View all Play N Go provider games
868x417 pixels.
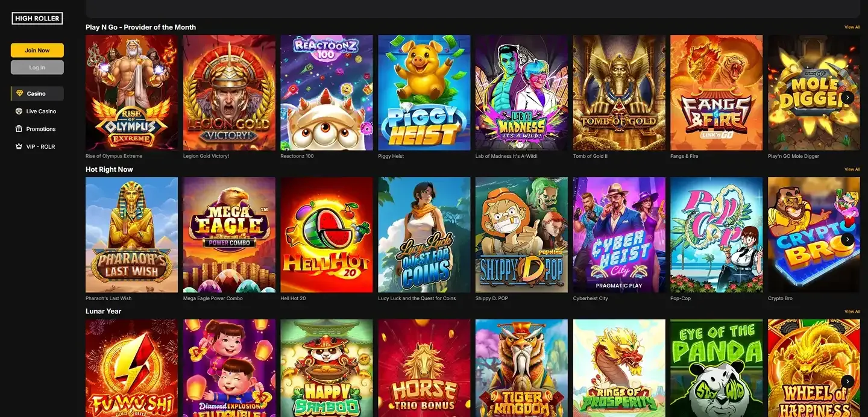(852, 27)
